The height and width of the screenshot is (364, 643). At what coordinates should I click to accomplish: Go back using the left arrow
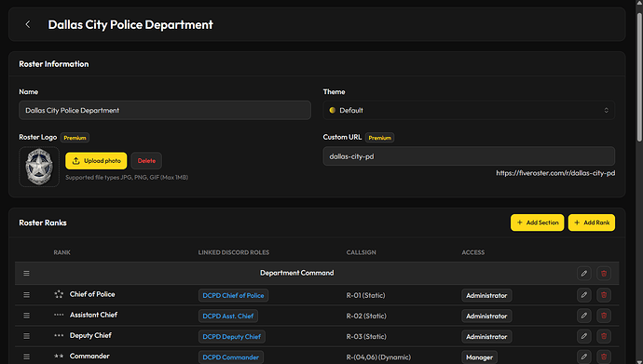pyautogui.click(x=27, y=24)
